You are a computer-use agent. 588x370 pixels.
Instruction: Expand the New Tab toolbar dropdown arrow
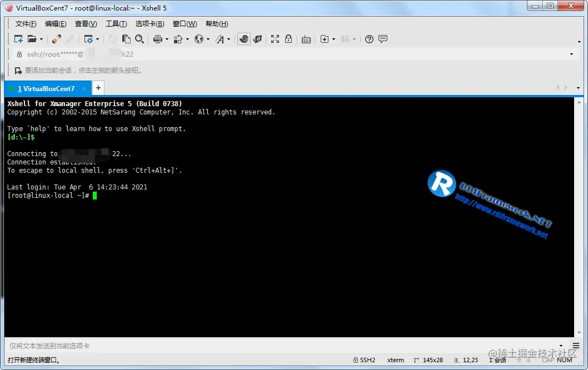(334, 39)
